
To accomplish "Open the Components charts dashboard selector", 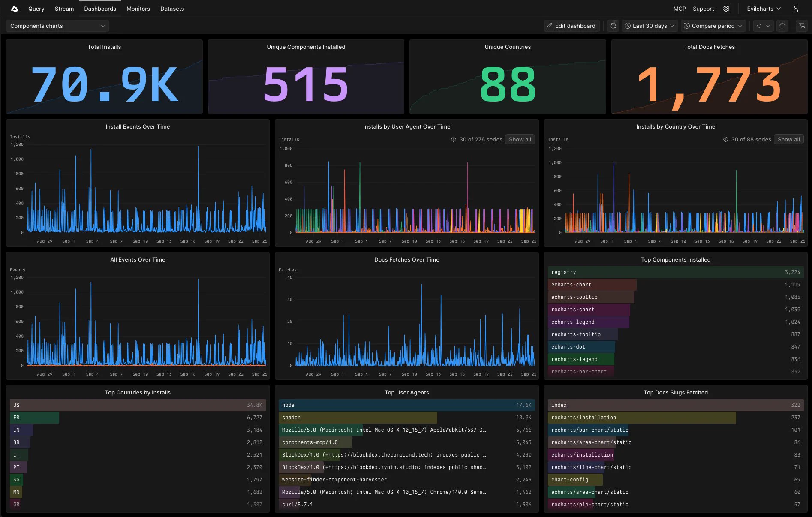I will click(57, 26).
